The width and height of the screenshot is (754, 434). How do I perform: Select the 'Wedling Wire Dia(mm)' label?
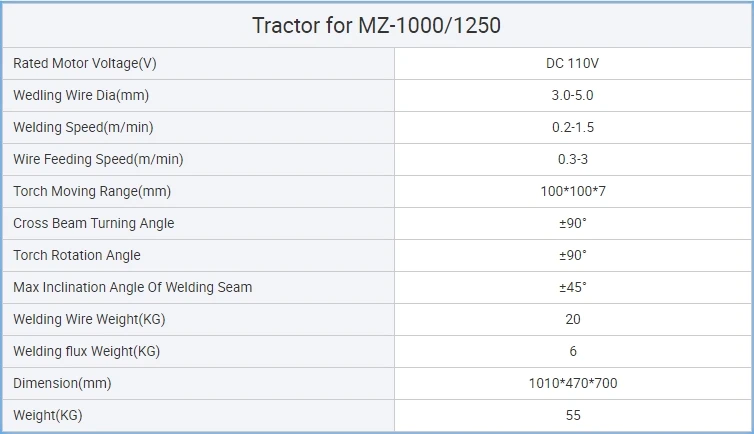point(81,95)
